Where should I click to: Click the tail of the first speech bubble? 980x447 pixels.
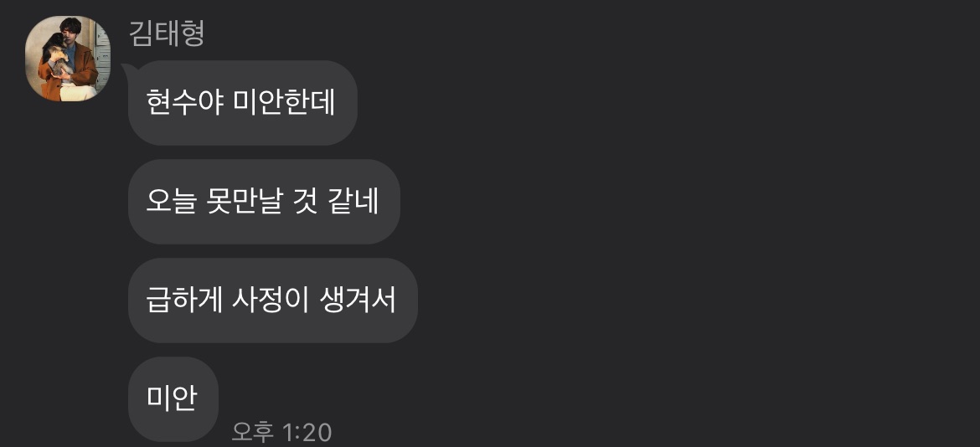[x=126, y=69]
